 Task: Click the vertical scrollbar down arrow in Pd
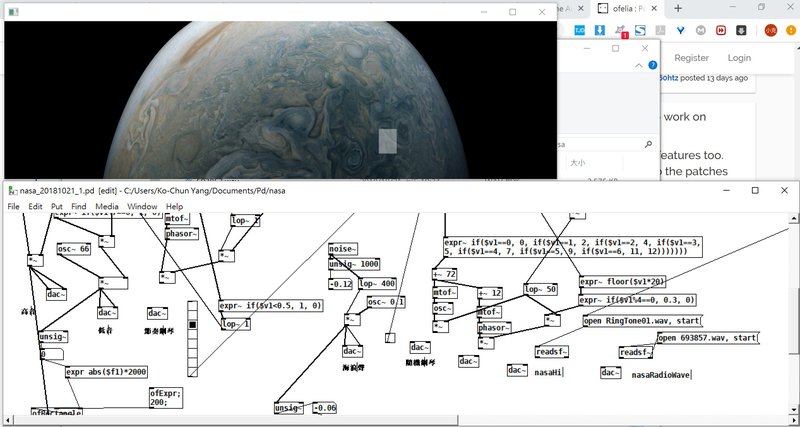tap(793, 409)
